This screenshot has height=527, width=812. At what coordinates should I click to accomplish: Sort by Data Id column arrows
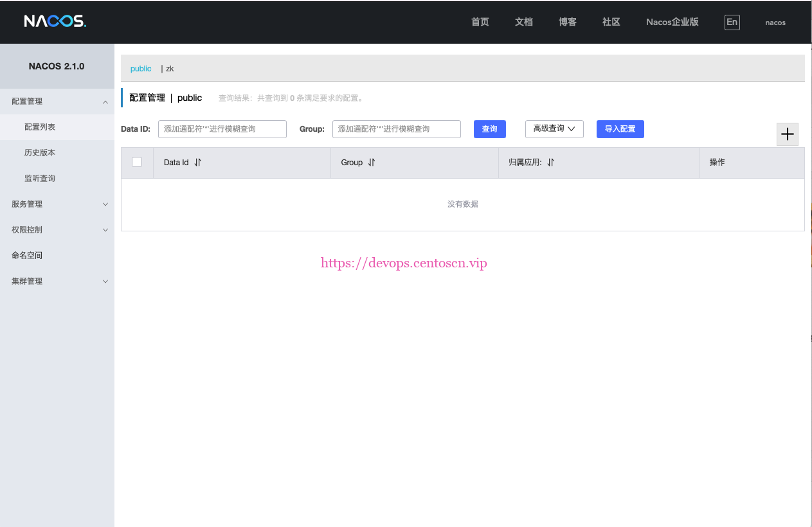198,163
